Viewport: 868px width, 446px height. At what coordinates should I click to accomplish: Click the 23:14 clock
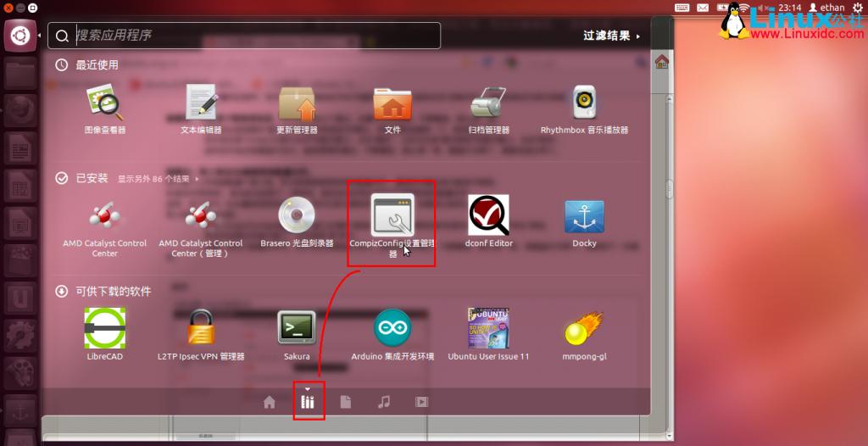pos(789,7)
